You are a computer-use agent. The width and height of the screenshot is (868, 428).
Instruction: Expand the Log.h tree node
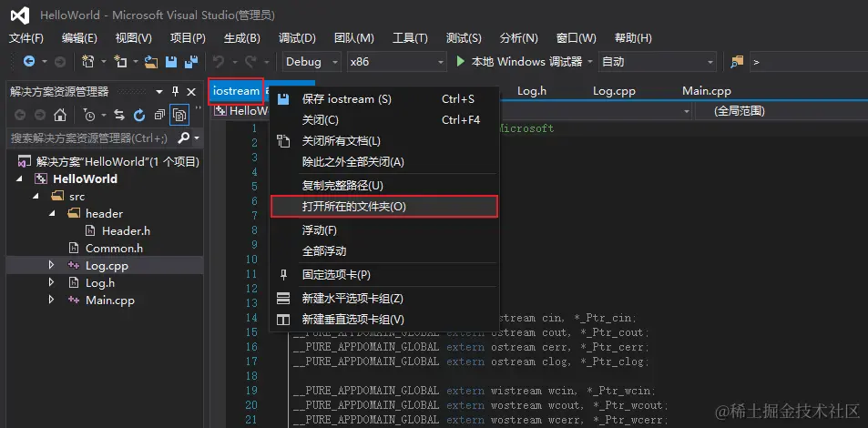51,282
